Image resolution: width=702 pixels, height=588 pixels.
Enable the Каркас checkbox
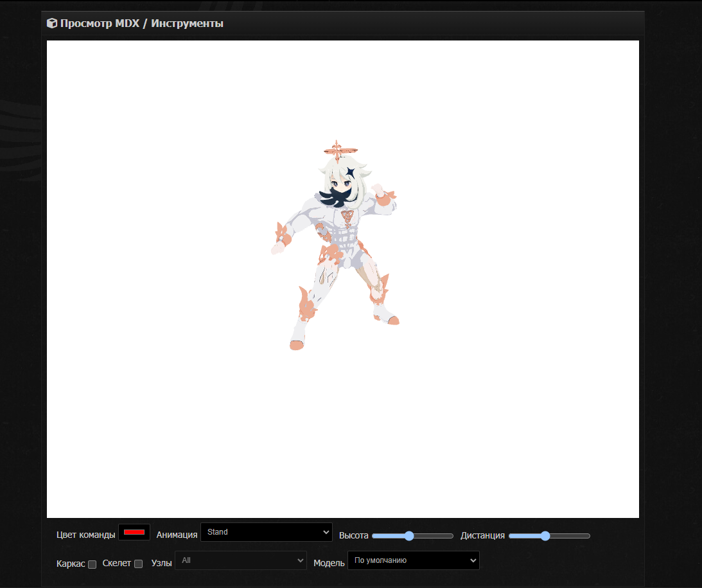92,564
